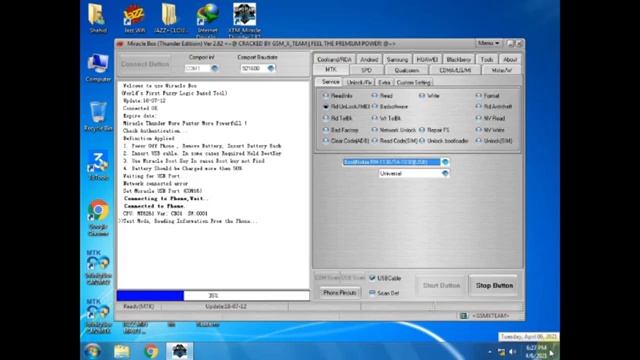Click the Stop Button
This screenshot has width=640, height=360.
pyautogui.click(x=494, y=285)
